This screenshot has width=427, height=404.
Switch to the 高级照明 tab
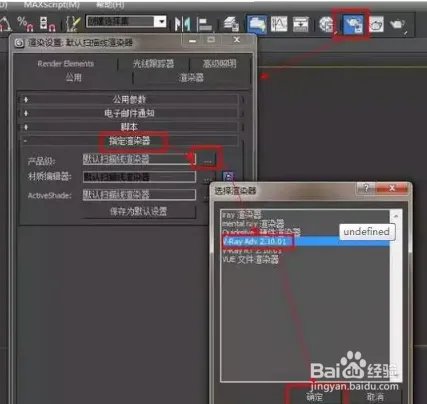pyautogui.click(x=220, y=63)
